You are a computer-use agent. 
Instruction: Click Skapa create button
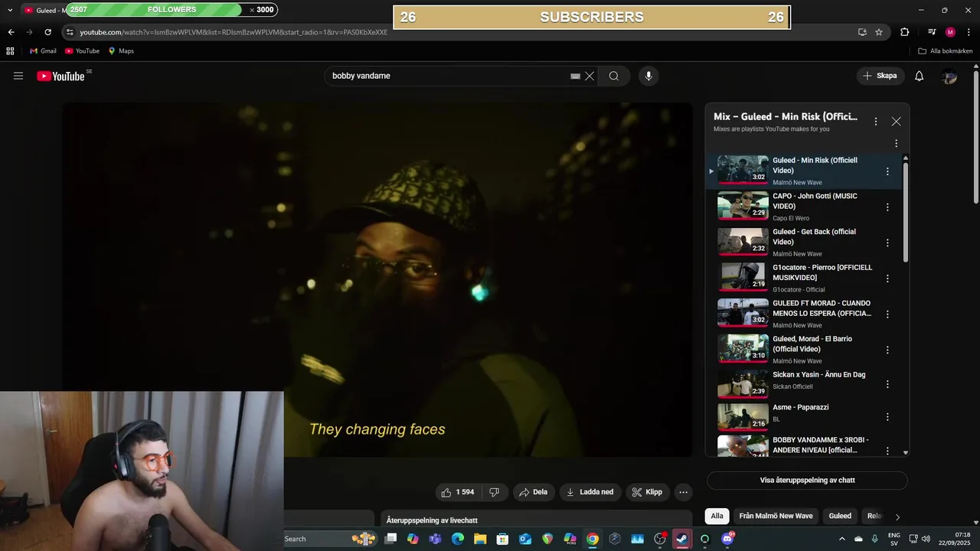click(880, 76)
